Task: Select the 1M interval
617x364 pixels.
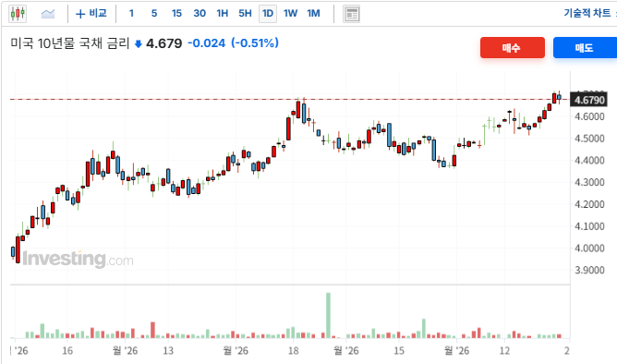Action: point(314,13)
